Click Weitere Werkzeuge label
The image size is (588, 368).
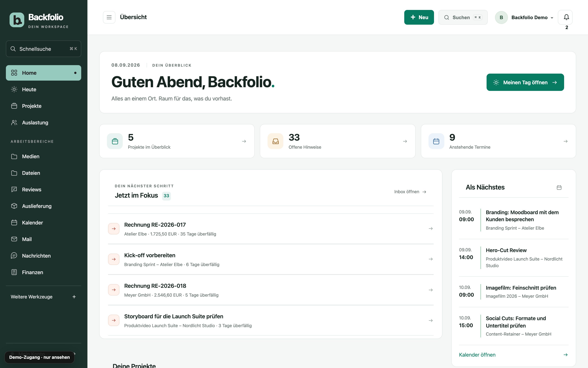pos(32,297)
